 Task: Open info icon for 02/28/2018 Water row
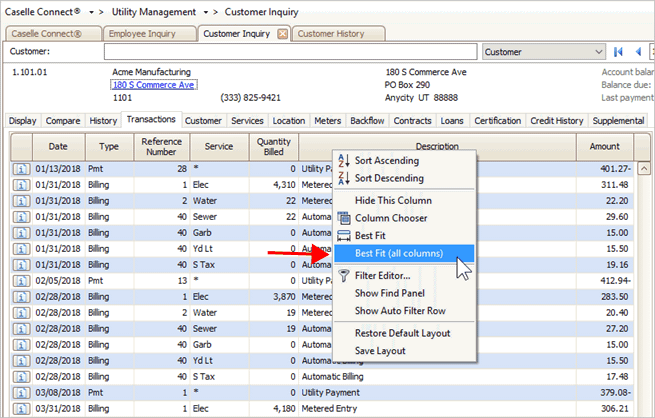(21, 313)
